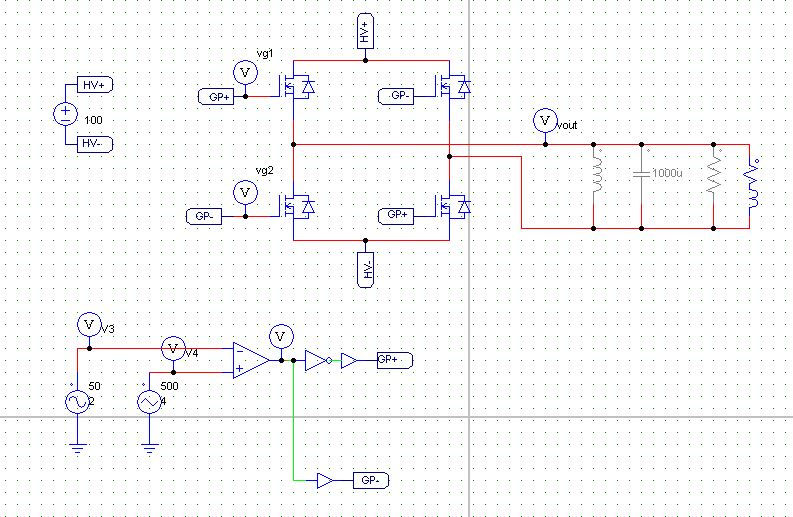Image resolution: width=793 pixels, height=517 pixels.
Task: Click the GP+ label at the vg1 gate
Action: [216, 97]
